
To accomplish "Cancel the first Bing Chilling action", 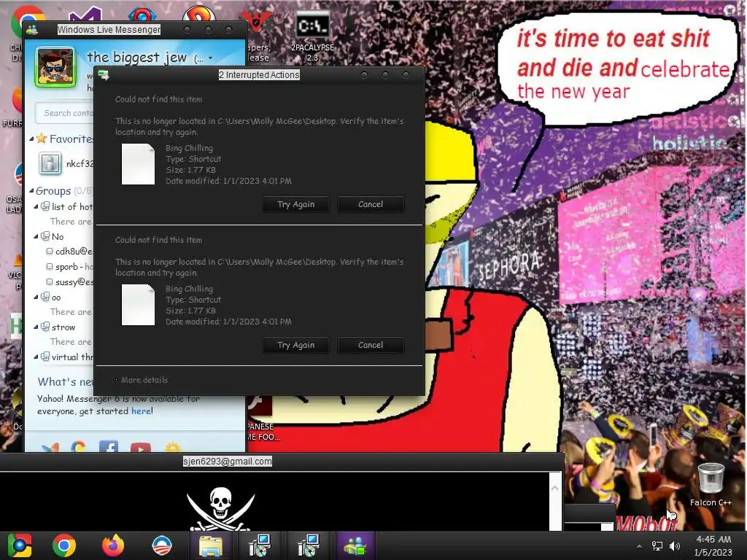I will coord(370,204).
